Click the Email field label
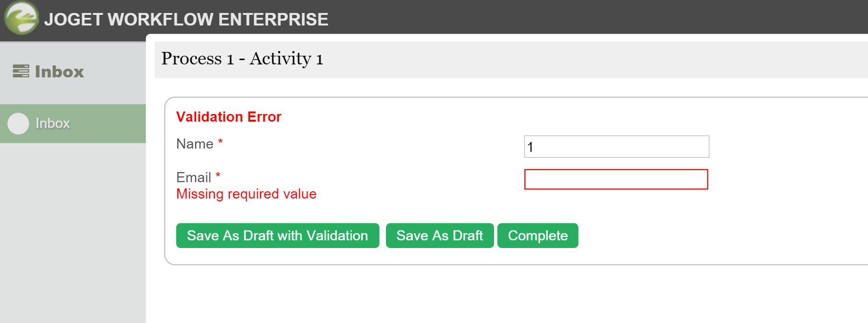868x323 pixels. point(194,177)
